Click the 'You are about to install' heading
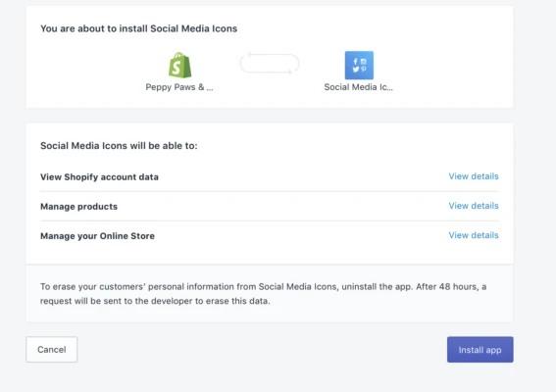This screenshot has width=556, height=392. [x=138, y=28]
